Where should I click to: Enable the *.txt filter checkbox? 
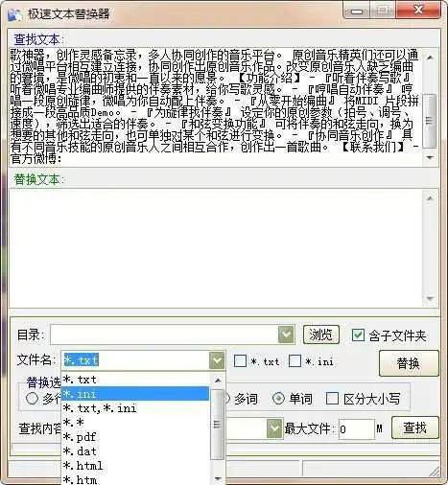[x=240, y=361]
